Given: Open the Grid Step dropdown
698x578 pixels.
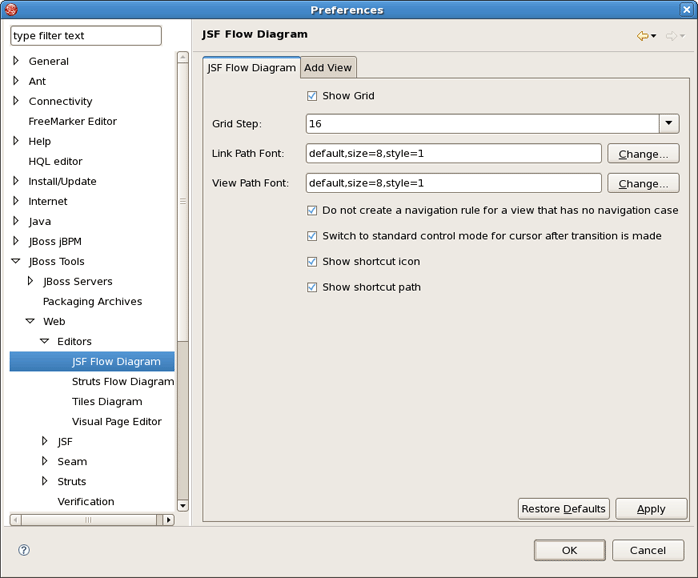Looking at the screenshot, I should tap(669, 123).
